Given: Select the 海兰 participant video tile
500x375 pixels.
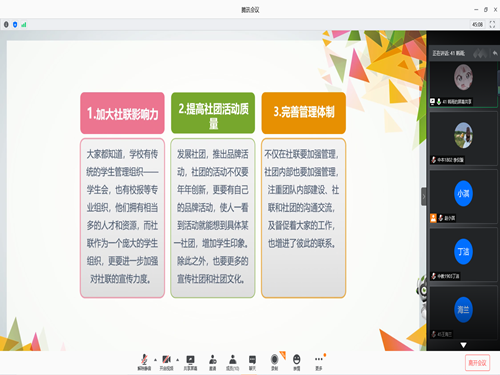Looking at the screenshot, I should tap(463, 312).
